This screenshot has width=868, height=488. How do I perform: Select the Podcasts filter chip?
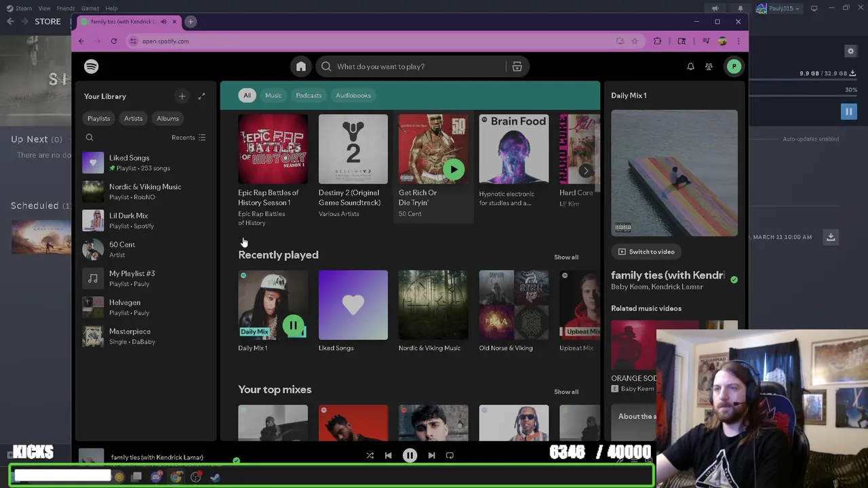coord(309,96)
